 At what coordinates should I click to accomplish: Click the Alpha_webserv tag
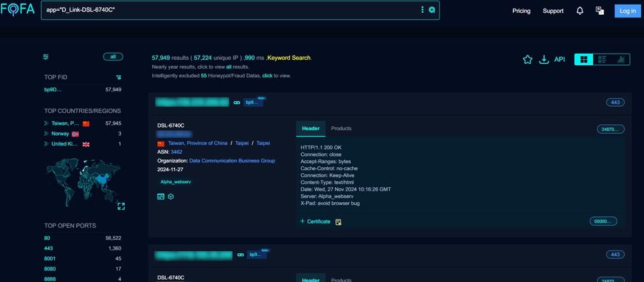tap(175, 182)
